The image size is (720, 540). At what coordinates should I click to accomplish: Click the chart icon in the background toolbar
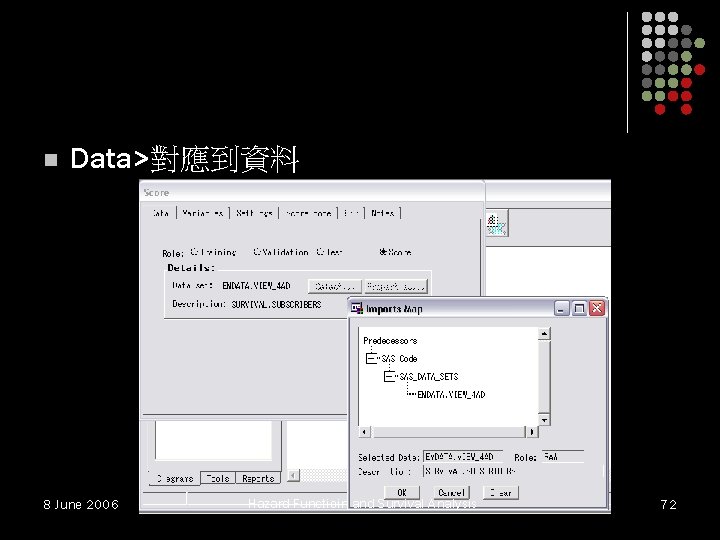(497, 224)
